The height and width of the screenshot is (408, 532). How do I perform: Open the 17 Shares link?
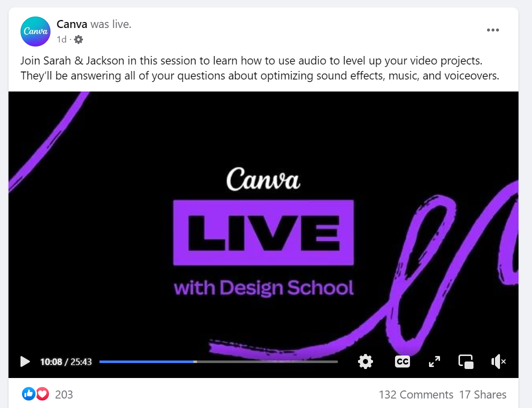pyautogui.click(x=483, y=394)
